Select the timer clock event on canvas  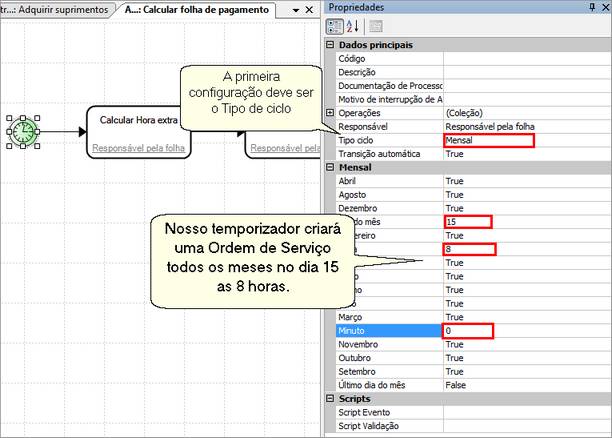click(x=23, y=131)
